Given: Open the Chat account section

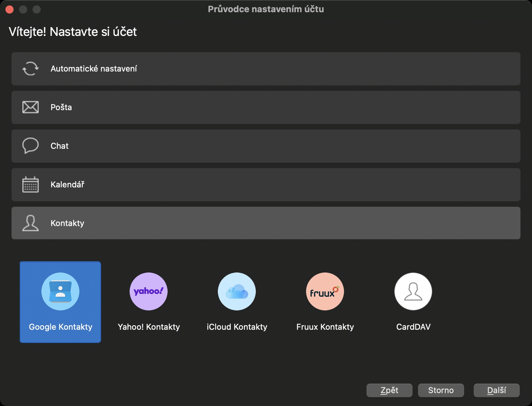Looking at the screenshot, I should [x=266, y=146].
